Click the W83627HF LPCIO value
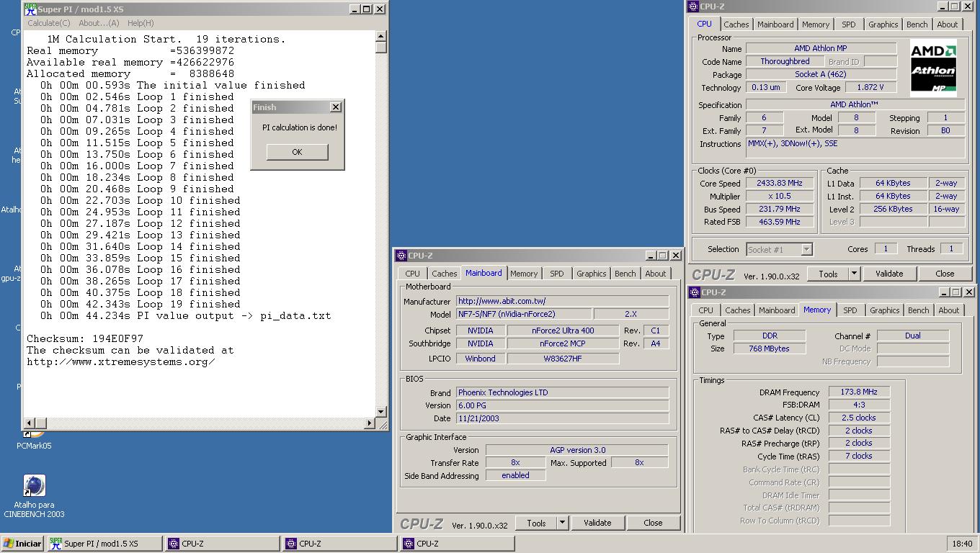The image size is (980, 553). click(x=563, y=358)
